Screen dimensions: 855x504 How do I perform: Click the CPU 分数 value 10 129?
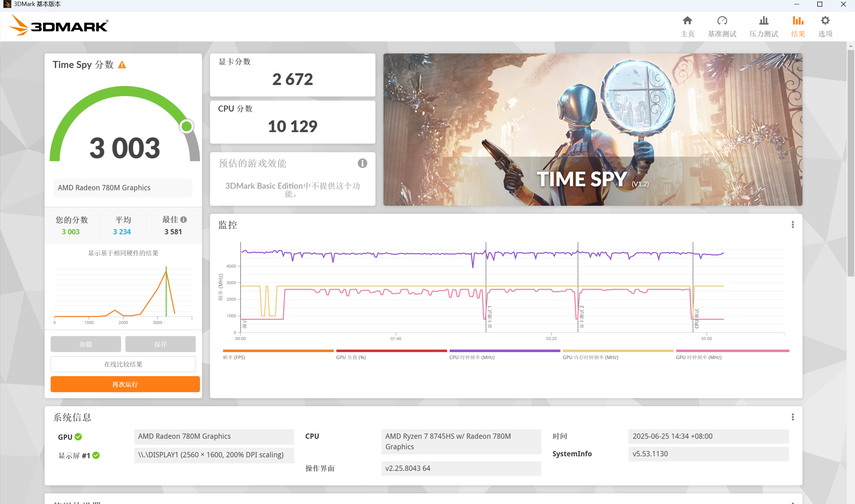click(292, 126)
